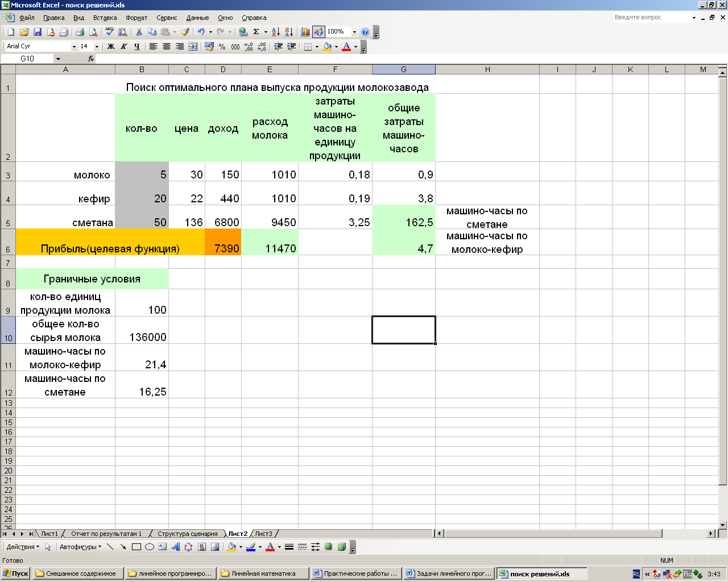Sort ascending with the A-Z icon
This screenshot has width=728, height=582.
276,32
